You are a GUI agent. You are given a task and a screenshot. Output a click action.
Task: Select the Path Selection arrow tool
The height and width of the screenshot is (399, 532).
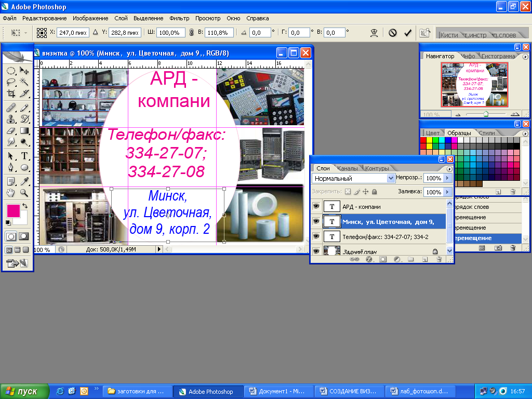11,156
